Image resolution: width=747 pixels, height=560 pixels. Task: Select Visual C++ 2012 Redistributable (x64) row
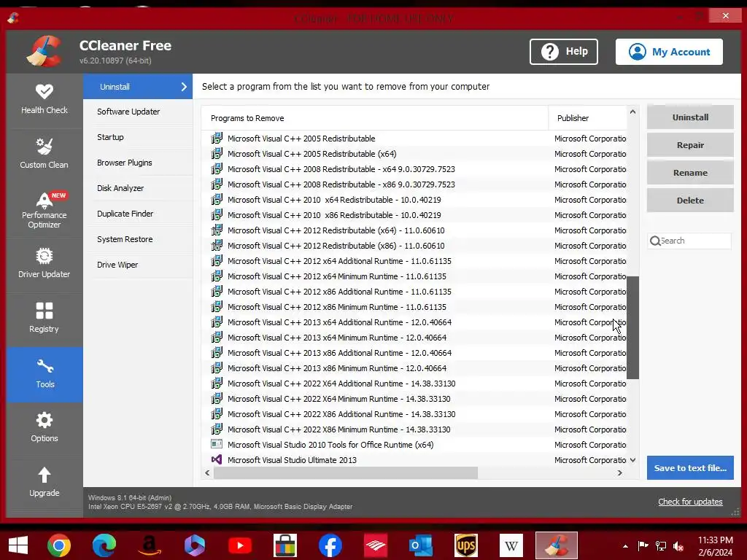click(414, 230)
